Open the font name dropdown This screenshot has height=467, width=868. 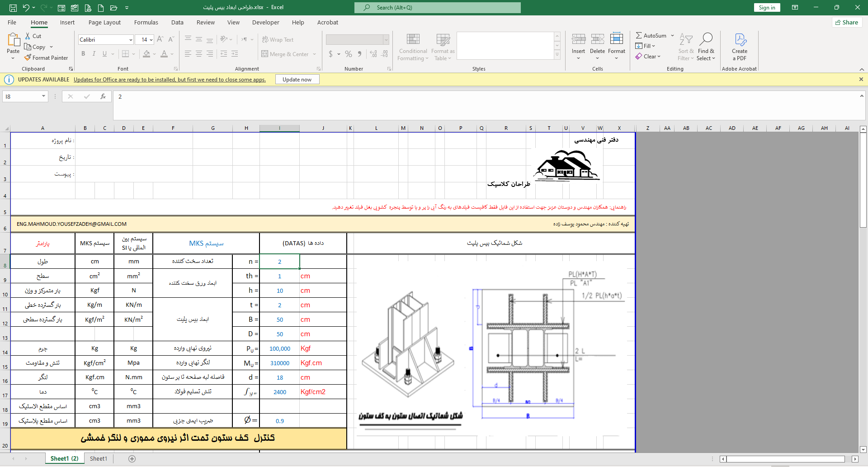point(131,40)
